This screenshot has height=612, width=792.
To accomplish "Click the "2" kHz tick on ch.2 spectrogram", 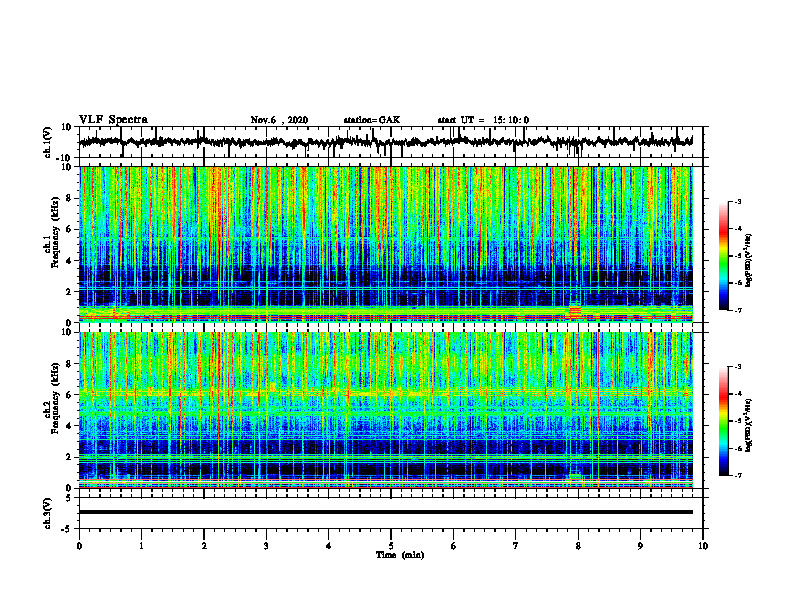I will coord(70,457).
